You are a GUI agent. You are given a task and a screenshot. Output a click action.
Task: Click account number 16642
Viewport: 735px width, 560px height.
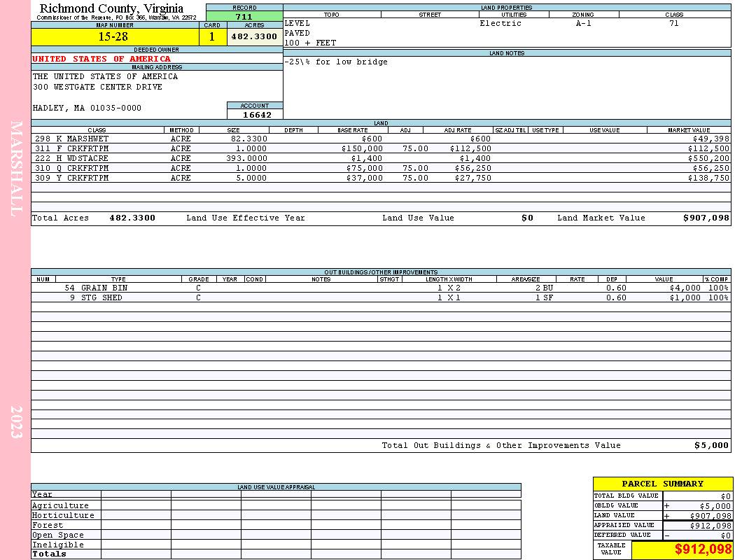click(257, 115)
